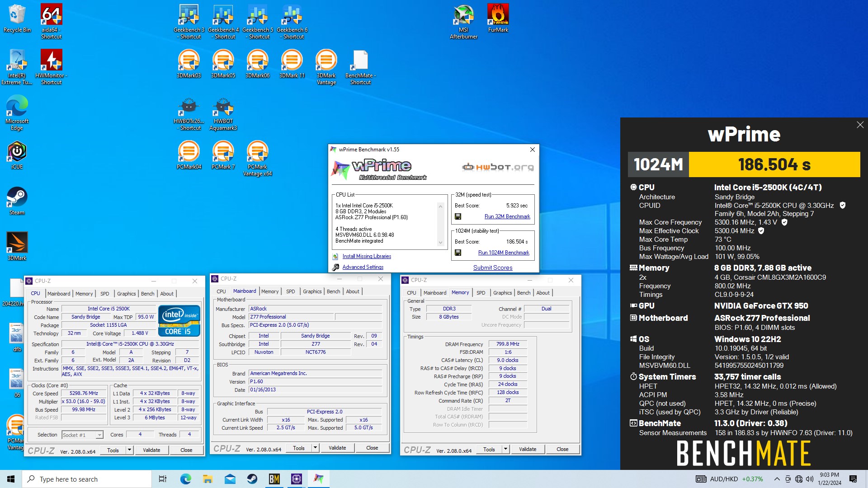Viewport: 868px width, 488px height.
Task: Click Run 32M Benchmark link
Action: [x=507, y=216]
